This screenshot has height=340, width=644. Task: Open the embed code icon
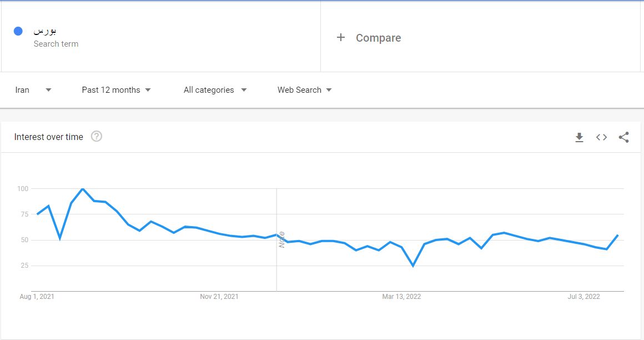pos(601,137)
